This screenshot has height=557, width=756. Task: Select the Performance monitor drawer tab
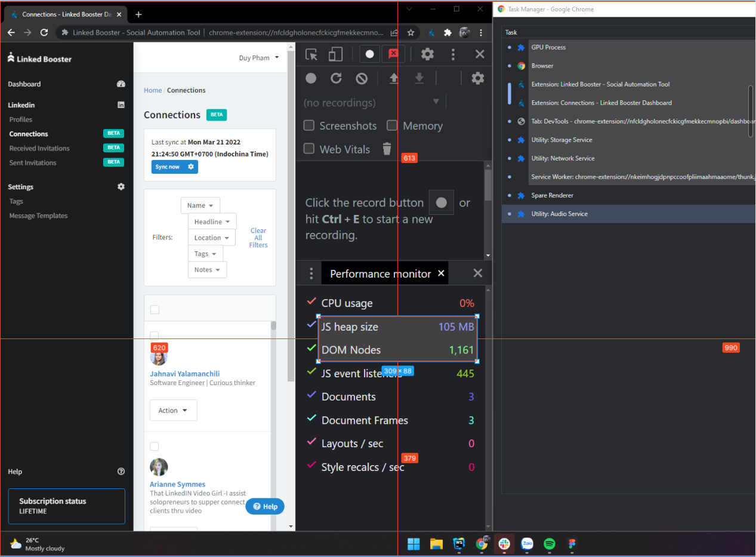[380, 273]
